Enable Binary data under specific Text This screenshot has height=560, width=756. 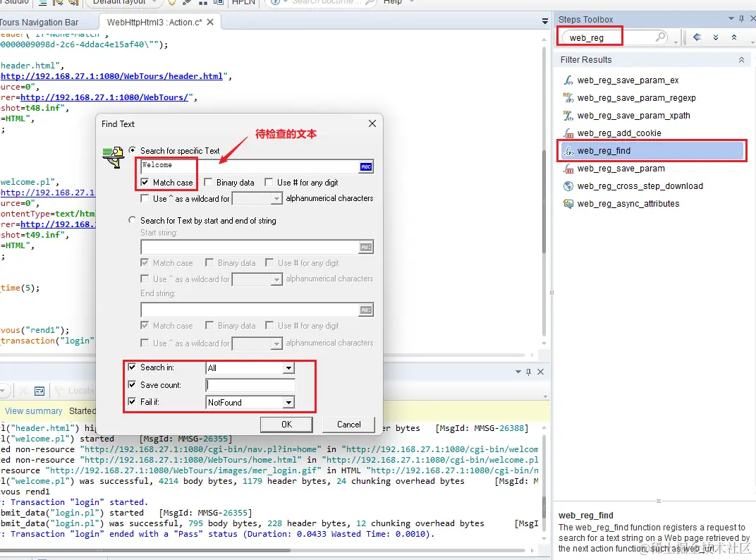coord(208,183)
